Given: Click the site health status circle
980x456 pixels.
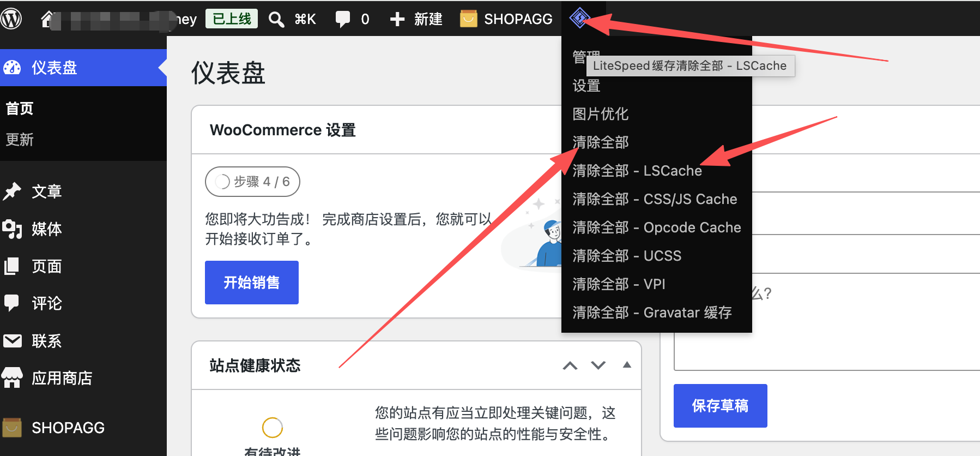Looking at the screenshot, I should point(273,428).
